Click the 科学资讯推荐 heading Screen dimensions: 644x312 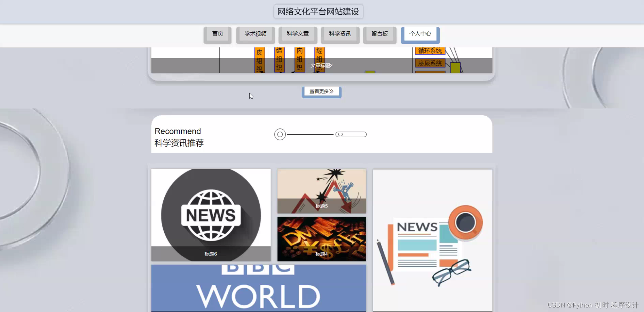pyautogui.click(x=179, y=143)
